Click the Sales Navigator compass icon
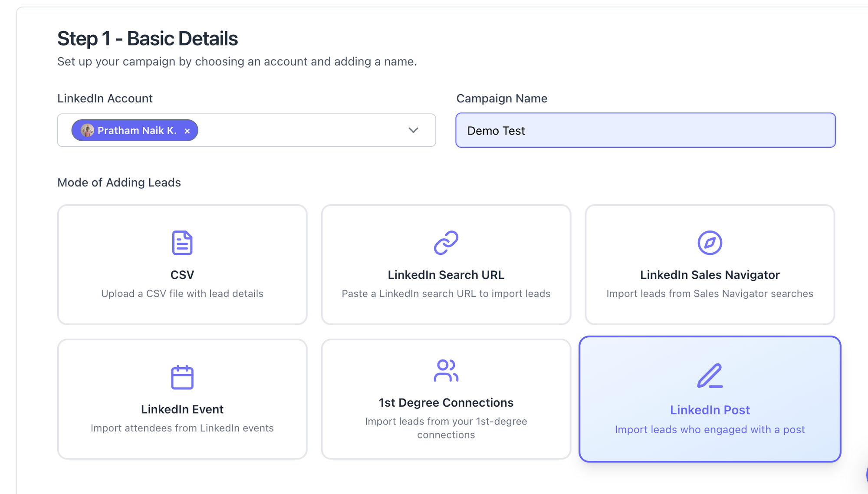 [710, 243]
